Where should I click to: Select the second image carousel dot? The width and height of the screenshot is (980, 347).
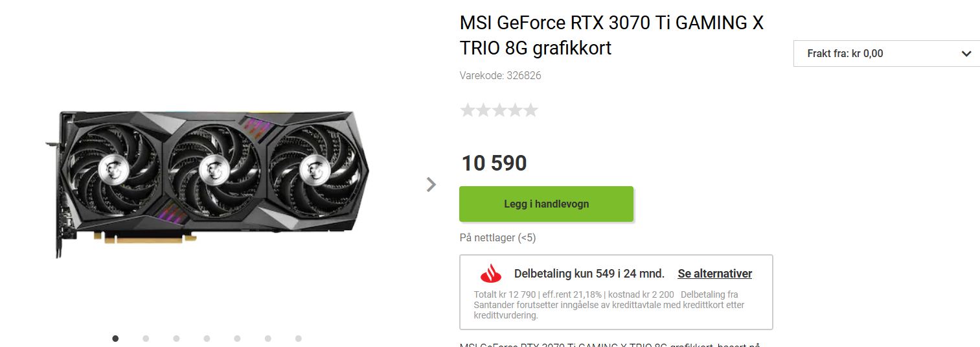[146, 338]
